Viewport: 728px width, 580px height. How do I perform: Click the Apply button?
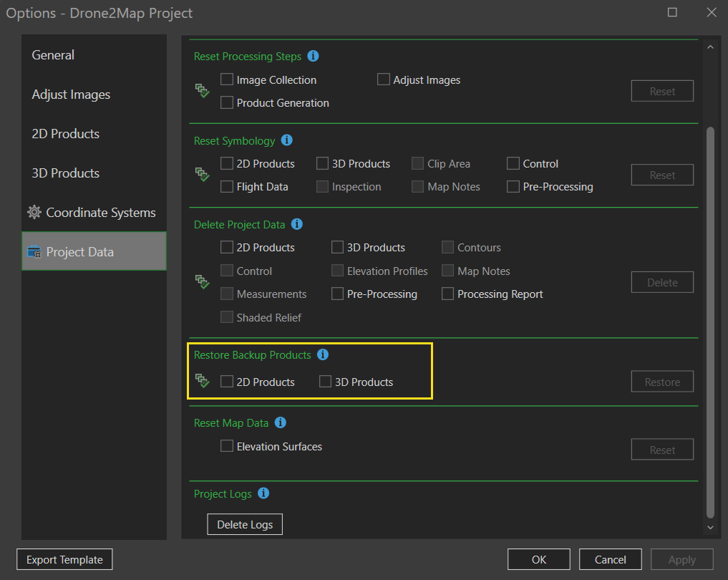(x=682, y=559)
